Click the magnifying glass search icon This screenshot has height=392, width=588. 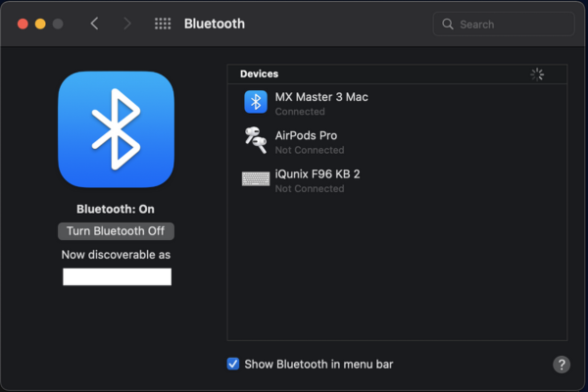coord(448,24)
